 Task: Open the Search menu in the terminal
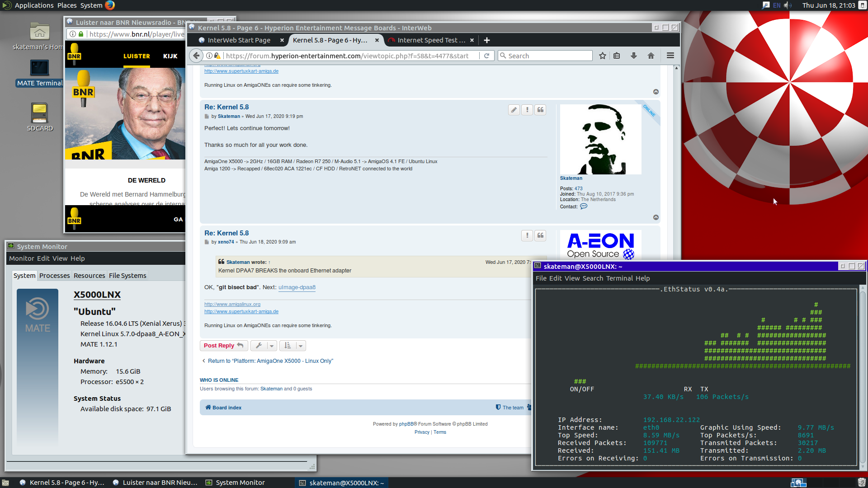click(x=593, y=278)
